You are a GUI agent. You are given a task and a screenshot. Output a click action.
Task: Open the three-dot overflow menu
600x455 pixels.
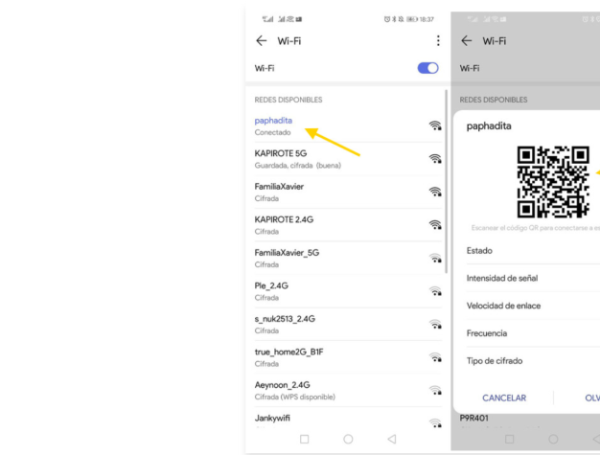pyautogui.click(x=438, y=41)
